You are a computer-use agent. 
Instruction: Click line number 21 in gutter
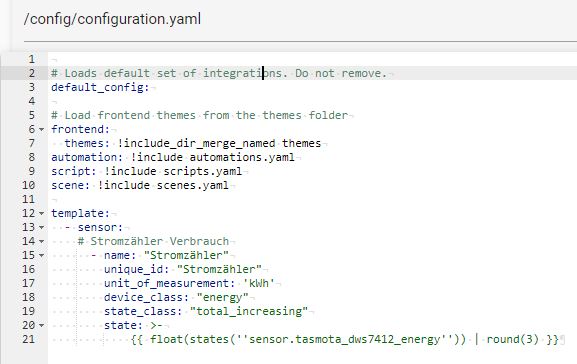(29, 339)
